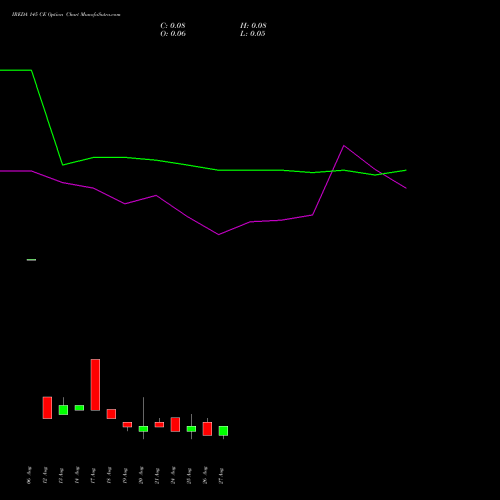Click the 21 Aug date axis label
This screenshot has width=500, height=500.
(x=157, y=475)
